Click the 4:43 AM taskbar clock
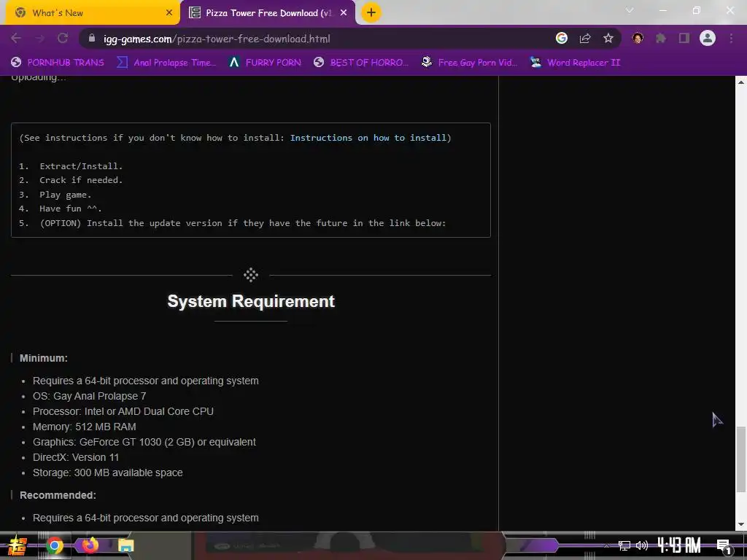 coord(679,545)
